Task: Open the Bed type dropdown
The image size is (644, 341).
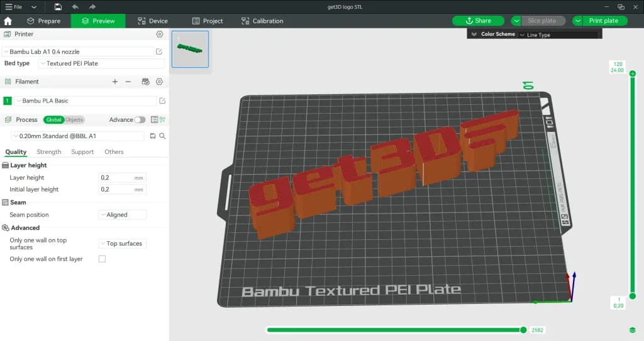Action: click(x=101, y=63)
